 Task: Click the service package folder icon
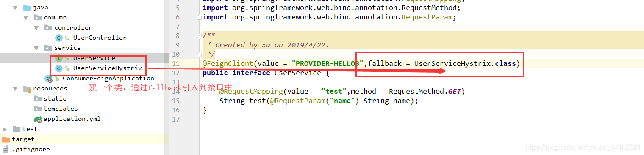(x=48, y=48)
